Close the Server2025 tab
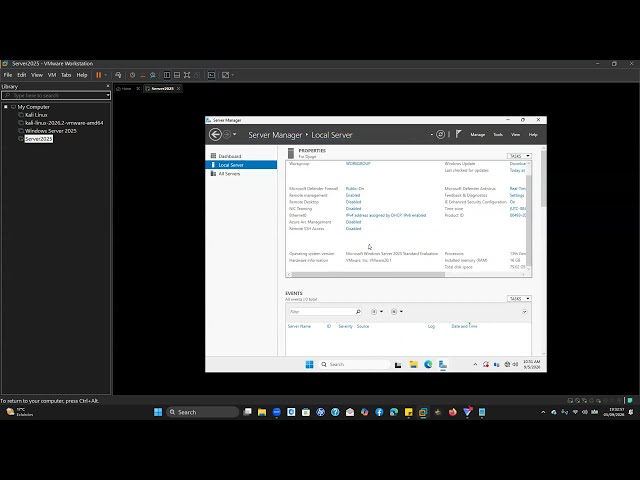The width and height of the screenshot is (640, 480). pos(179,89)
